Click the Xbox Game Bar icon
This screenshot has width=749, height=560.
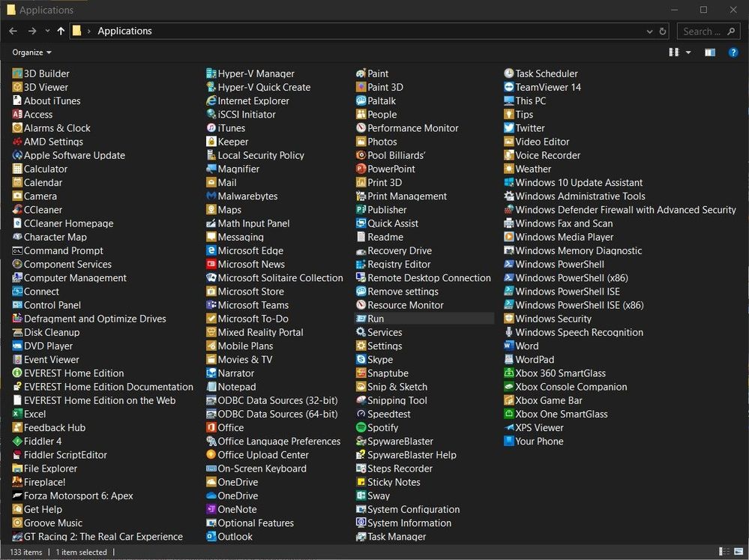click(x=509, y=400)
